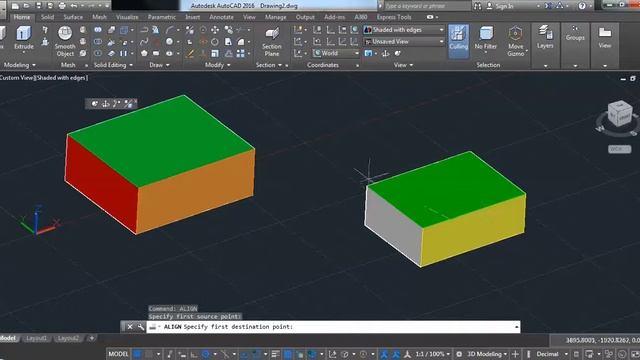Open the Unsaved View dropdown

click(x=403, y=42)
